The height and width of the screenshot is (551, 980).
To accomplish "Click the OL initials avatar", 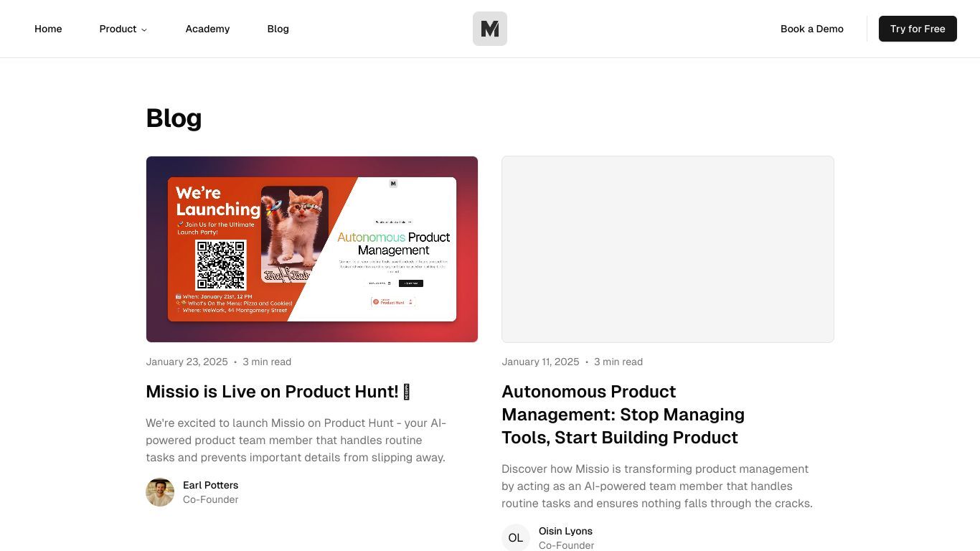I will [x=516, y=538].
